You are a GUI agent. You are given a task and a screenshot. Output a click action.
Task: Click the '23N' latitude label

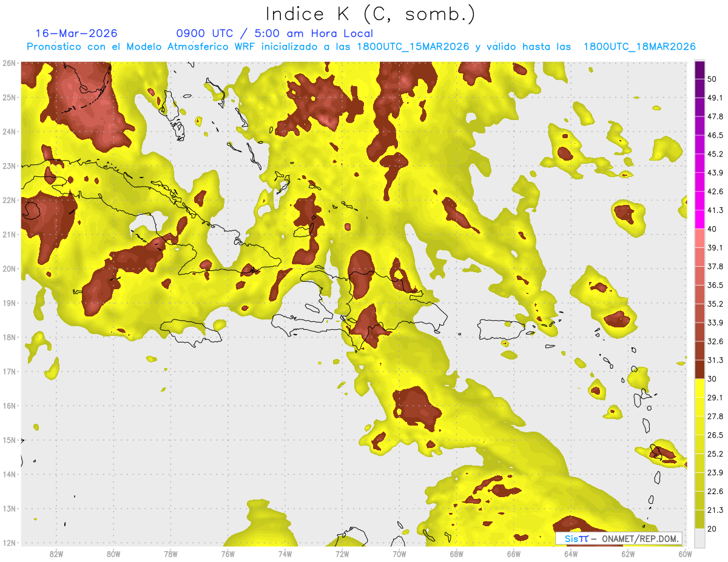click(9, 166)
